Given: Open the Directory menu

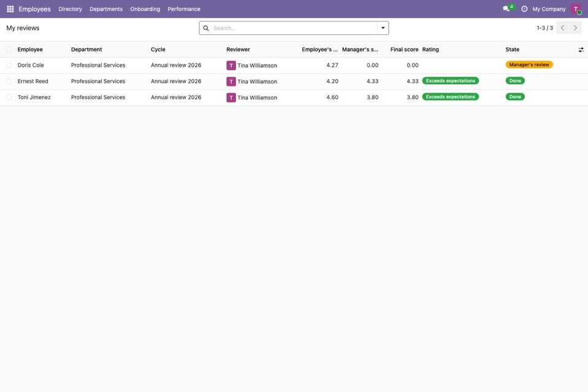Looking at the screenshot, I should pos(70,9).
